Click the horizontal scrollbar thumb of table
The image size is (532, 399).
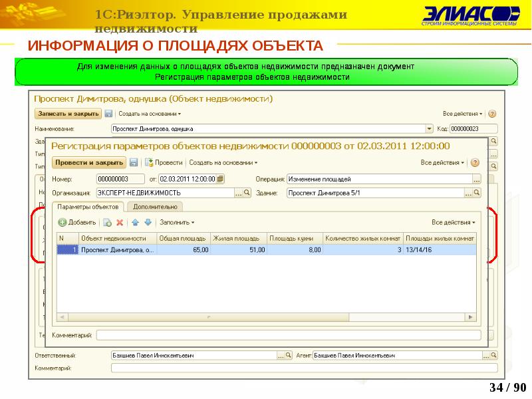[208, 317]
